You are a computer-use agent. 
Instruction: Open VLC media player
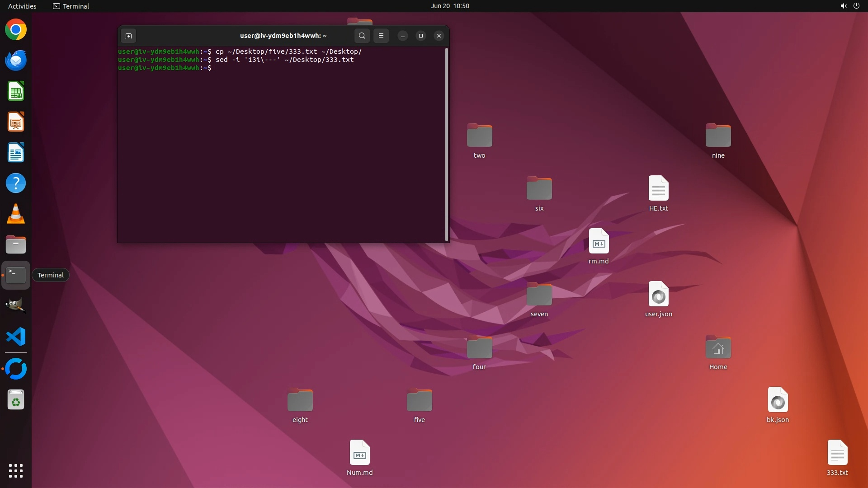tap(16, 214)
